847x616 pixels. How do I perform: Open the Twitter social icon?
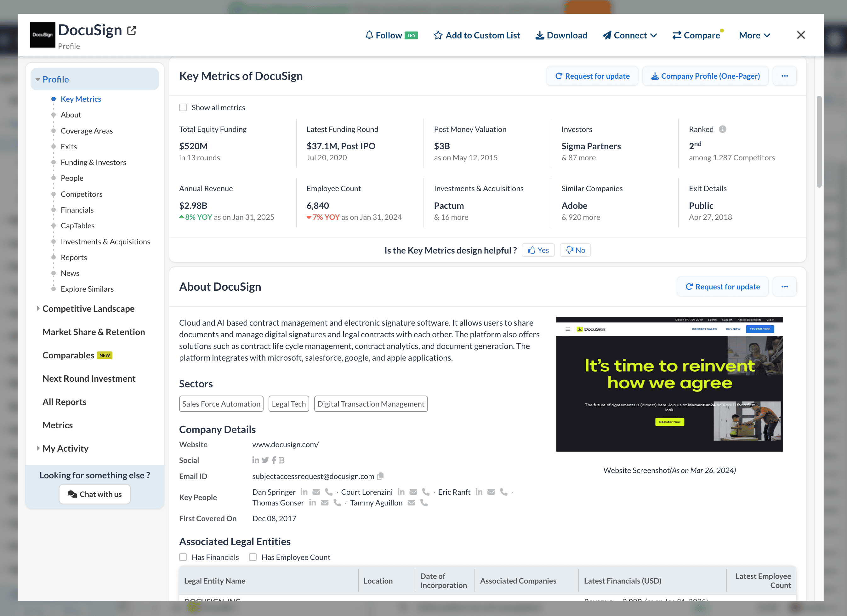point(265,460)
